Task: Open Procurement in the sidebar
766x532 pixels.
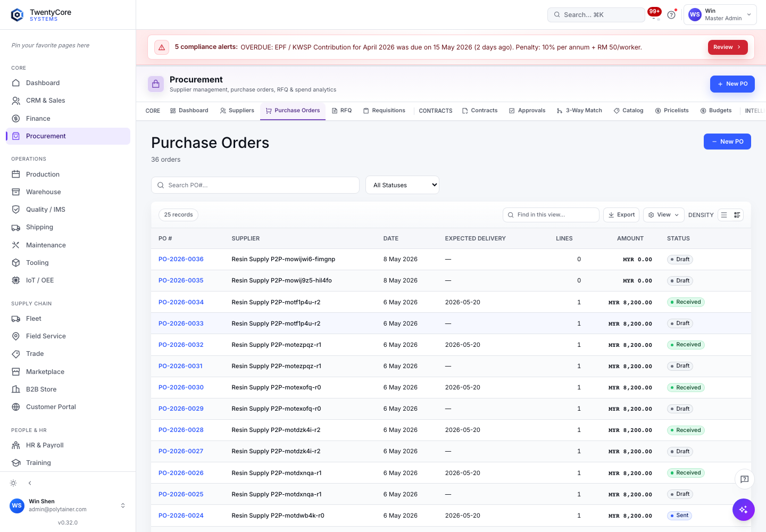Action: coord(68,136)
